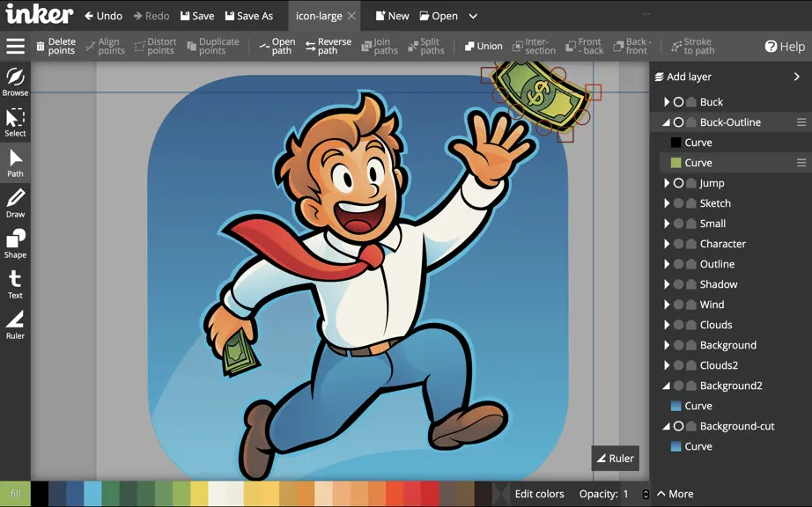Open the dropdown arrow next to Open

click(473, 16)
